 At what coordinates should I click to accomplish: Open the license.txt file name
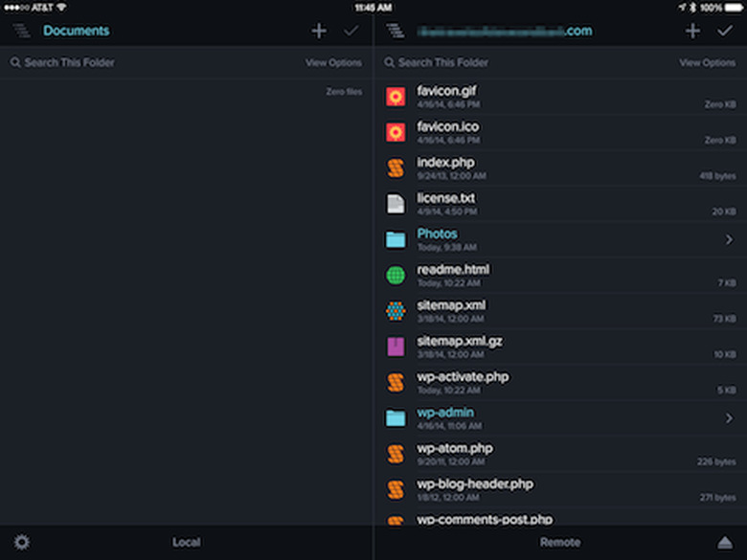pos(446,198)
